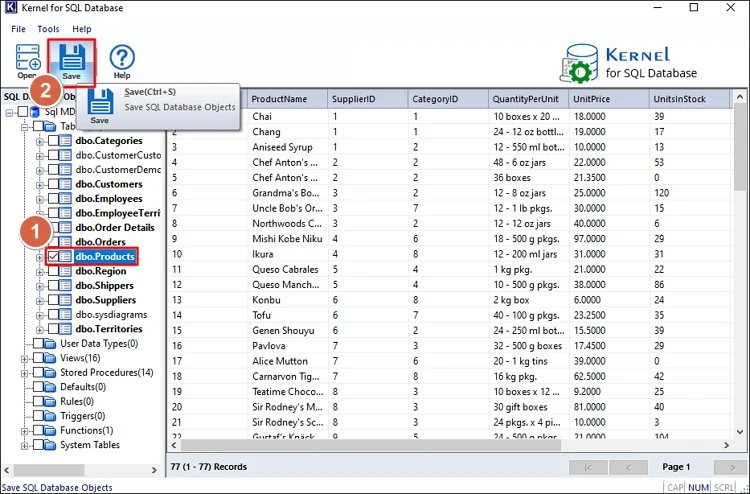Click the Open database toolbar icon
Viewport: 750px width, 494px height.
pyautogui.click(x=28, y=61)
